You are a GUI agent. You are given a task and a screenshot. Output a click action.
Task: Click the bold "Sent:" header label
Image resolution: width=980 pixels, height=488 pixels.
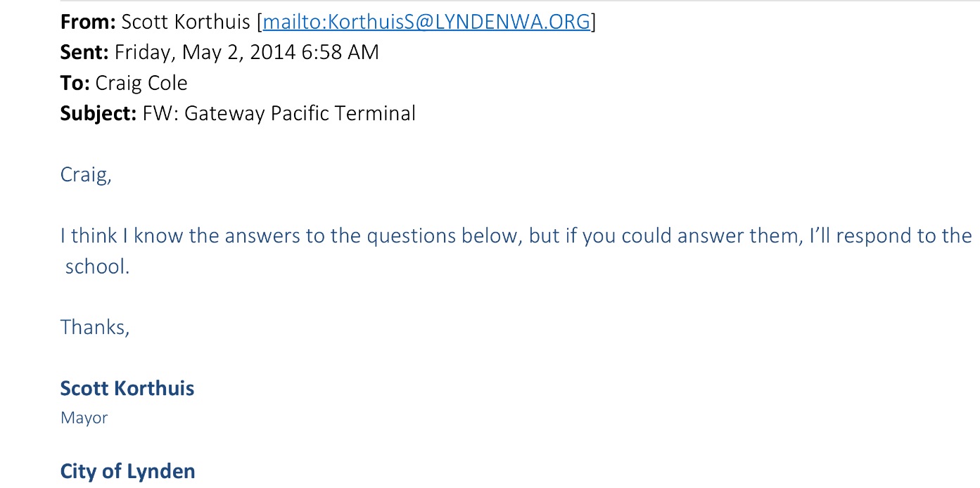(x=84, y=53)
